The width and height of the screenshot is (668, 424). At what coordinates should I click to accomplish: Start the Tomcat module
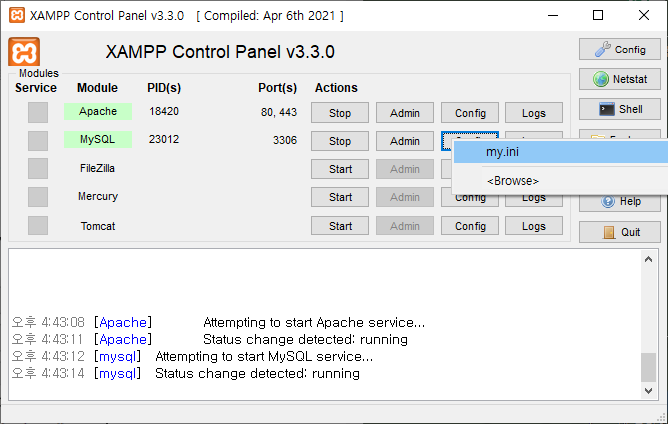340,226
